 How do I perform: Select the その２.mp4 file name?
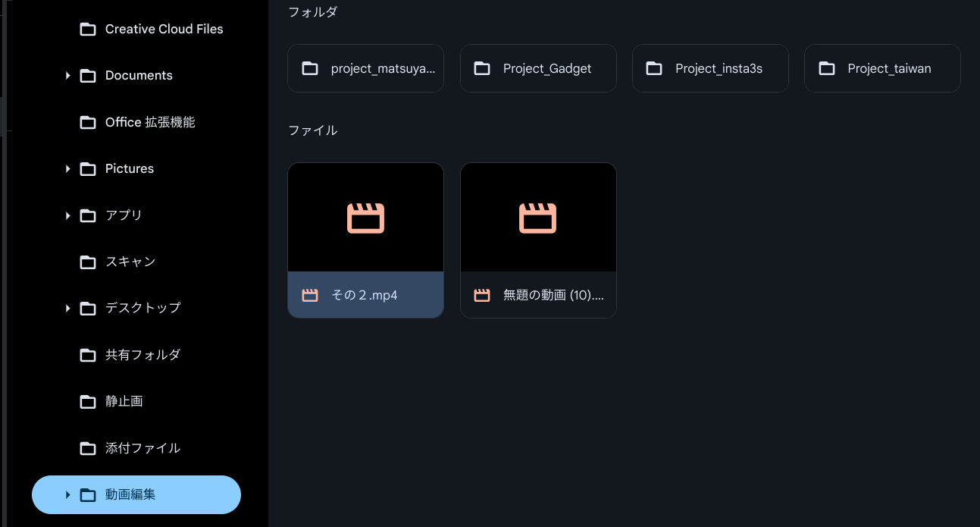point(365,296)
